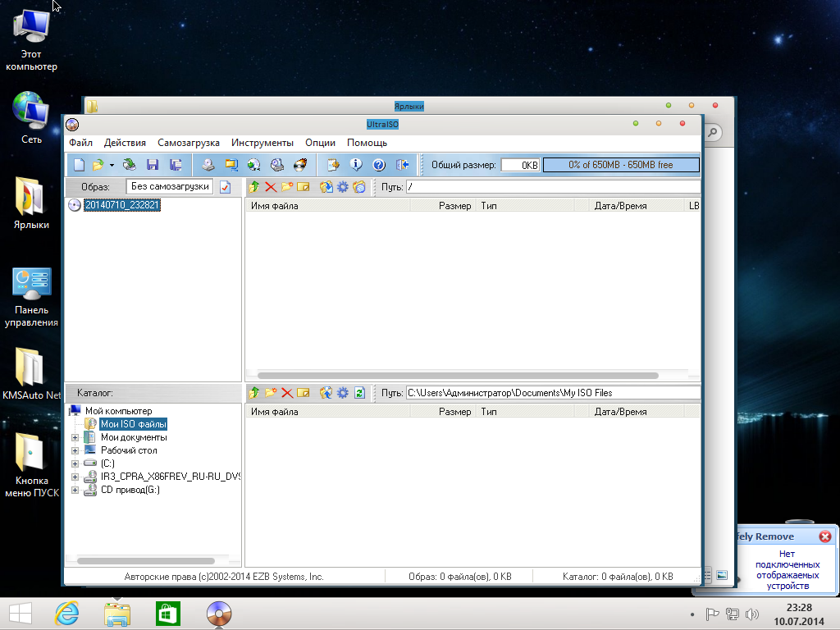Click the red Delete X in the catalog pane toolbar
Viewport: 840px width, 630px height.
coord(287,393)
